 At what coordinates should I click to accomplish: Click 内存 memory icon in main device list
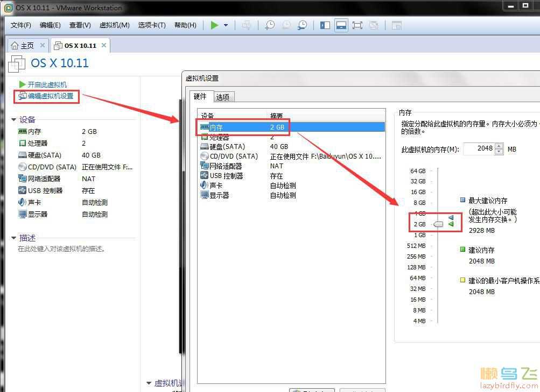23,131
